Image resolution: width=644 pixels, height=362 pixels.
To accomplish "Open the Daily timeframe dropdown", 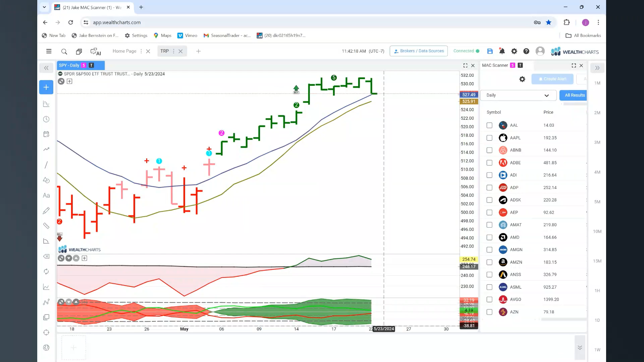I will [x=518, y=95].
